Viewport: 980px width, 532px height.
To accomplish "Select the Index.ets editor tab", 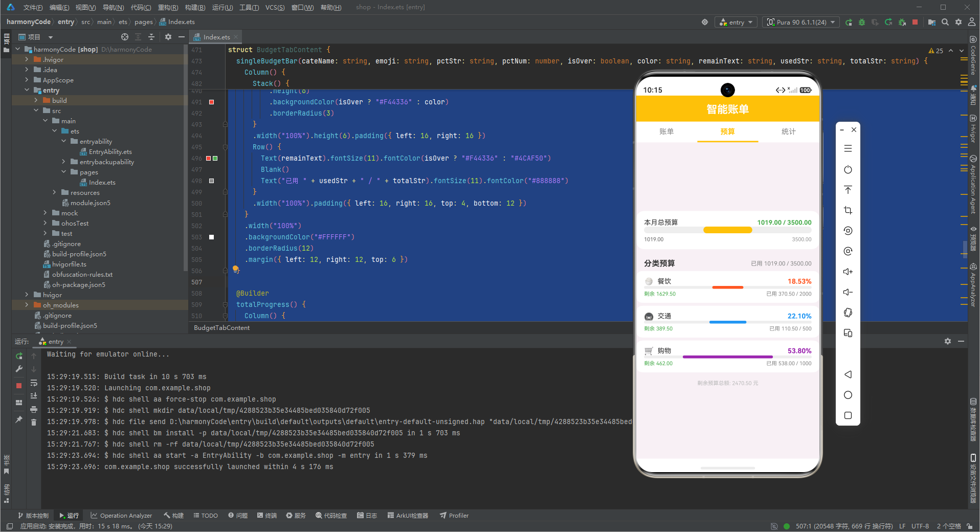I will click(216, 37).
